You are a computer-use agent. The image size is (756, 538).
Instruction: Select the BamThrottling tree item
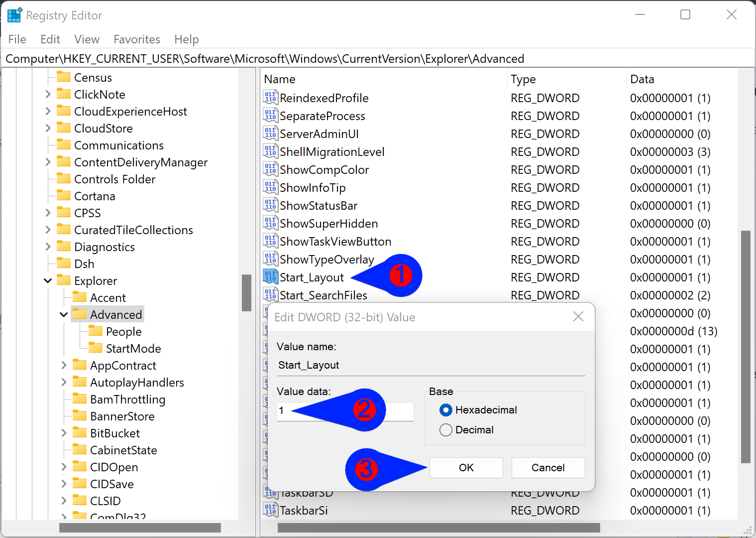tap(127, 399)
